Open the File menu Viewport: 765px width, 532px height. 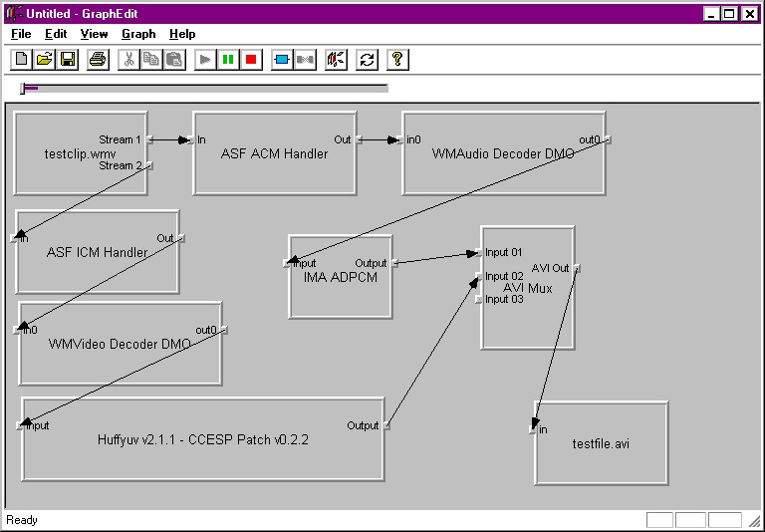click(x=21, y=34)
